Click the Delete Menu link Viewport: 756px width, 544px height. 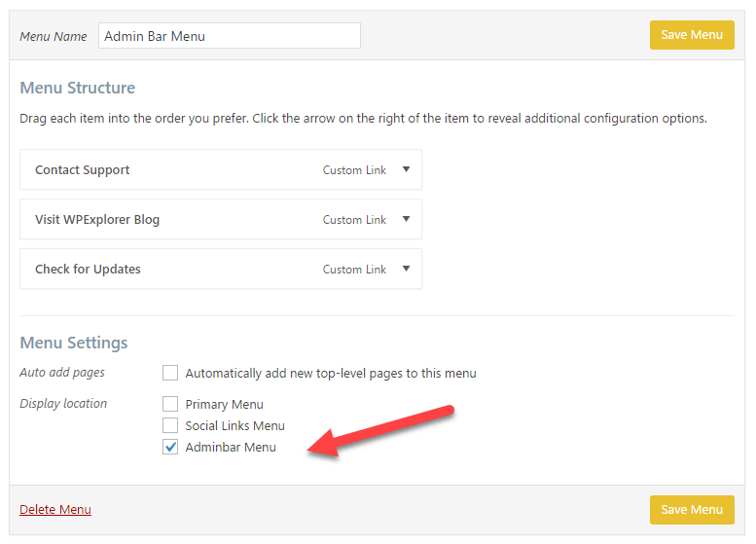click(x=55, y=509)
